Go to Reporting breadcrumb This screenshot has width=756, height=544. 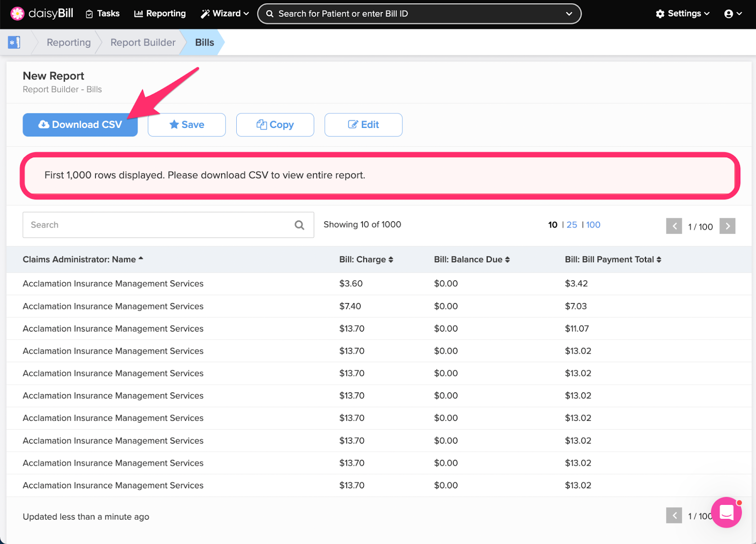pos(69,42)
